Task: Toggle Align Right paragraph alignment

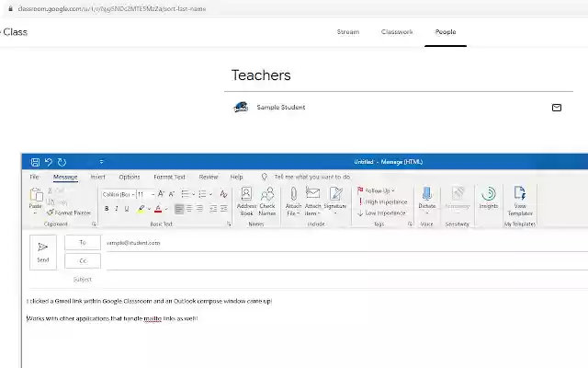Action: coord(199,209)
